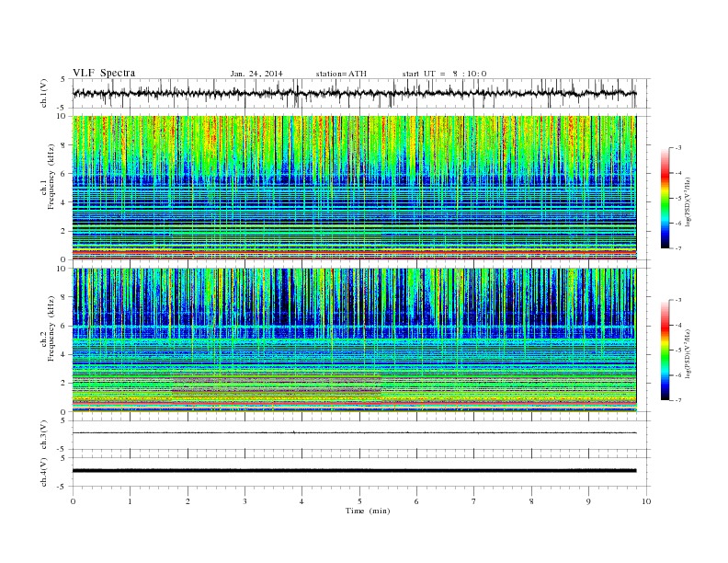Click the 'start UT = 8 :10: 0' text
This screenshot has width=728, height=563.
tap(444, 74)
